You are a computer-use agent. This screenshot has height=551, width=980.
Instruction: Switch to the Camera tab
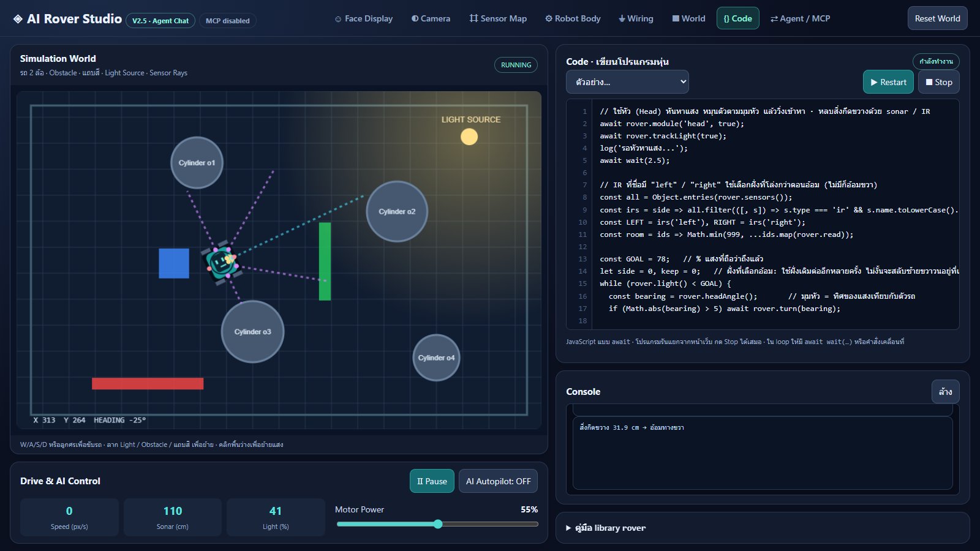coord(431,18)
